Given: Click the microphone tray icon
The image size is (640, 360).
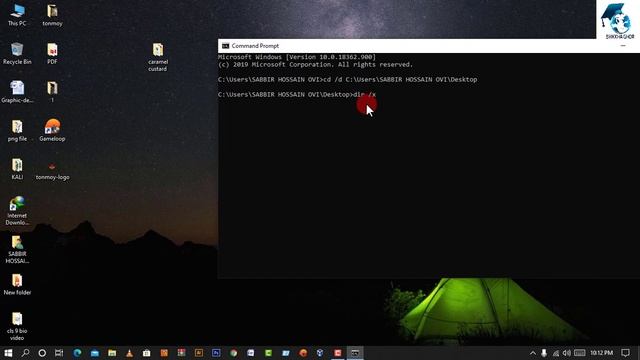Looking at the screenshot, I should coord(544,353).
